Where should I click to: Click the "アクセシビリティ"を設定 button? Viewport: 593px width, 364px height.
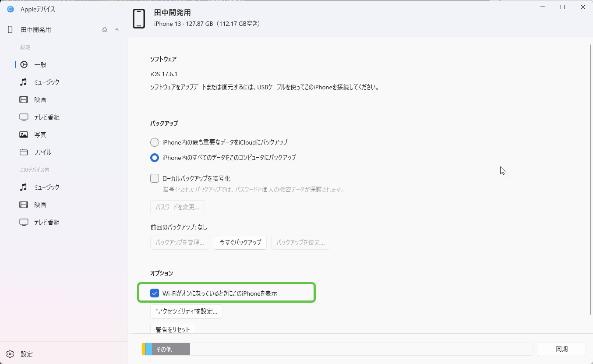[x=187, y=311]
